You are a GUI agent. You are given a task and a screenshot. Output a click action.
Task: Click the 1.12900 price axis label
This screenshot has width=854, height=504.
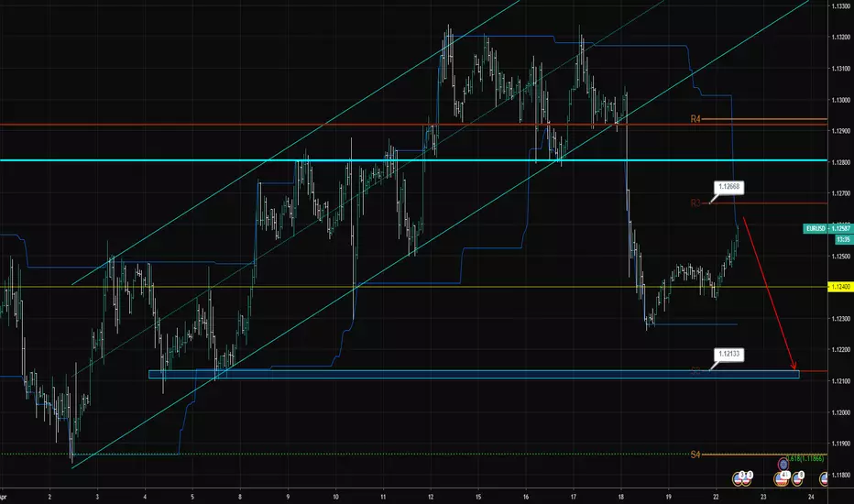[x=841, y=131]
